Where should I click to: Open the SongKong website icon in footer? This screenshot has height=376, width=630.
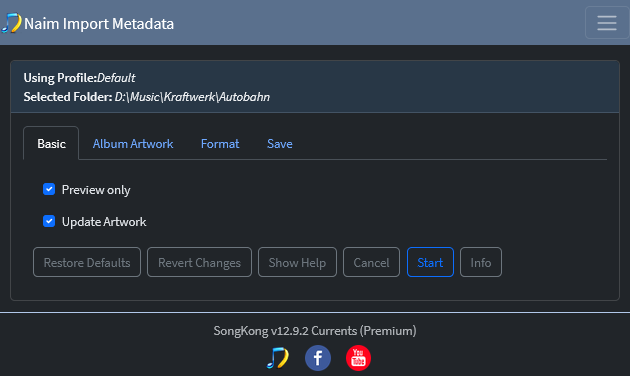coord(278,358)
